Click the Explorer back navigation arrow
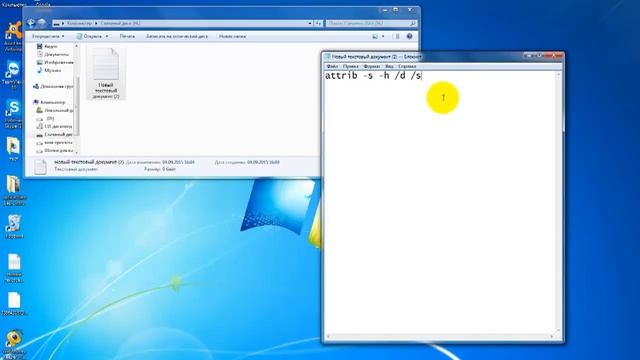Image resolution: width=640 pixels, height=360 pixels. coord(31,23)
